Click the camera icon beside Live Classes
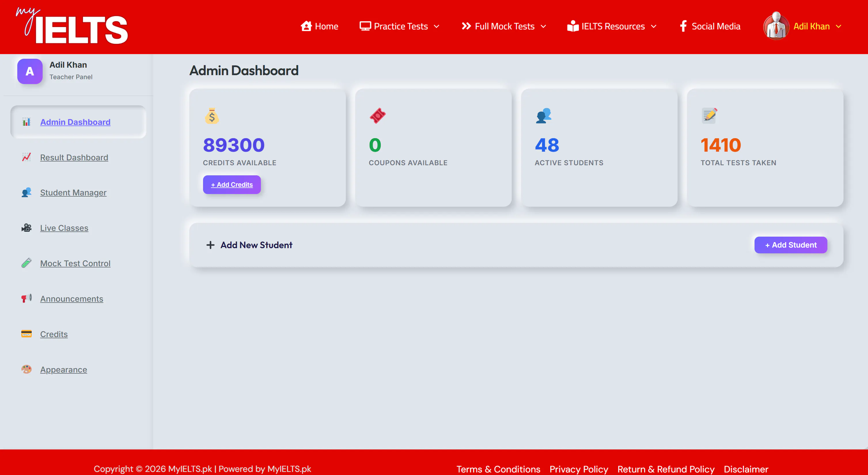The image size is (868, 475). coord(26,228)
